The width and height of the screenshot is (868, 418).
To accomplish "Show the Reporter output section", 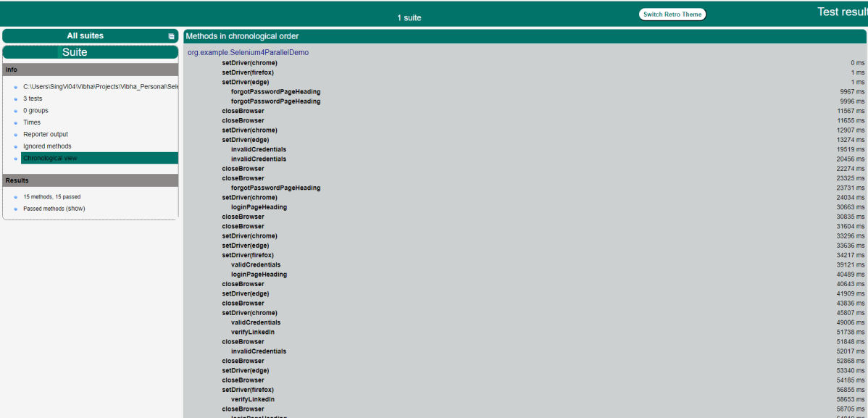I will click(45, 134).
